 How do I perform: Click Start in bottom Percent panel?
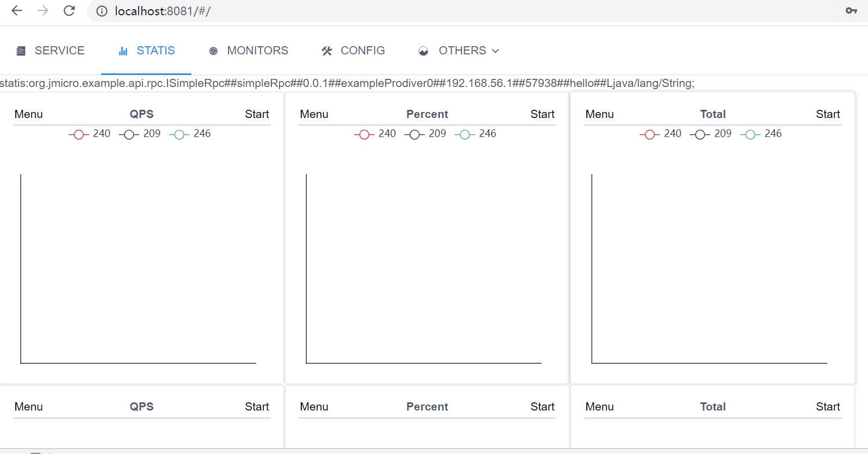click(542, 407)
